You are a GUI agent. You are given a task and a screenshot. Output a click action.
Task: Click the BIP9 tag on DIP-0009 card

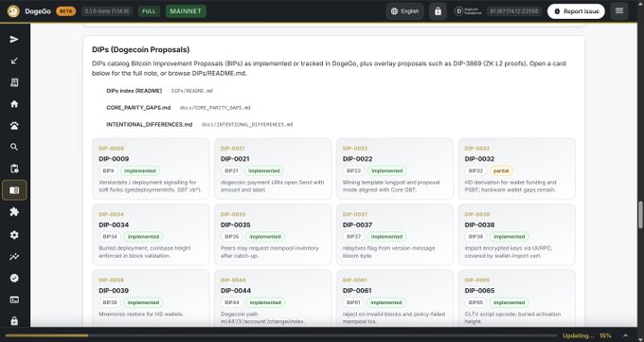pos(108,171)
